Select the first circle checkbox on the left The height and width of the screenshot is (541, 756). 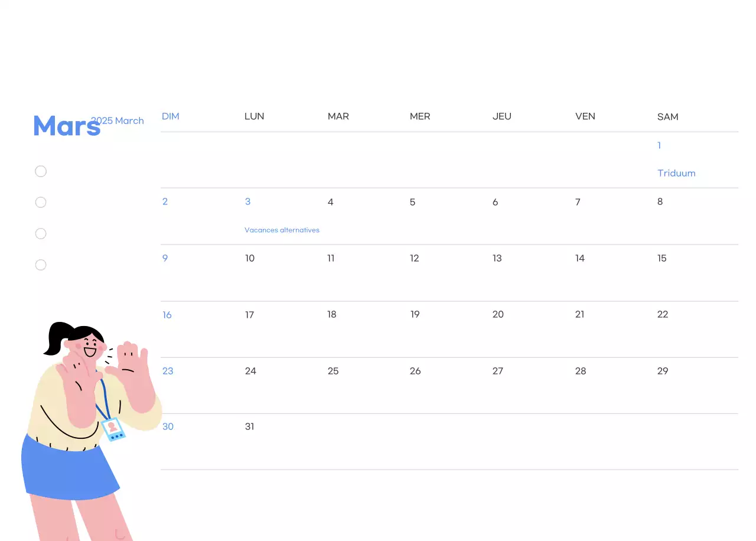pyautogui.click(x=41, y=171)
